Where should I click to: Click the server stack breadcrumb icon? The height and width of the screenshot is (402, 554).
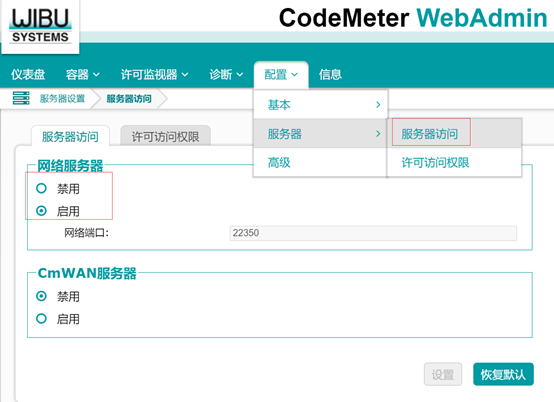21,98
